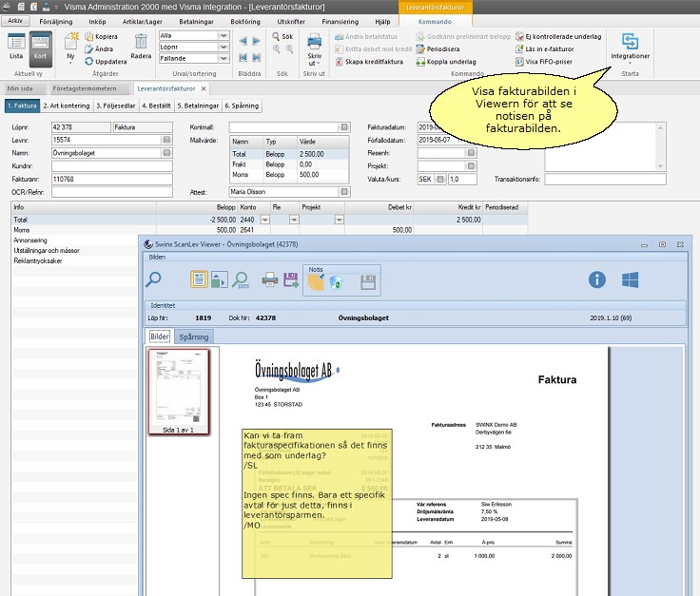Open Valuta SEK lookup button
This screenshot has height=596, width=700.
(440, 179)
